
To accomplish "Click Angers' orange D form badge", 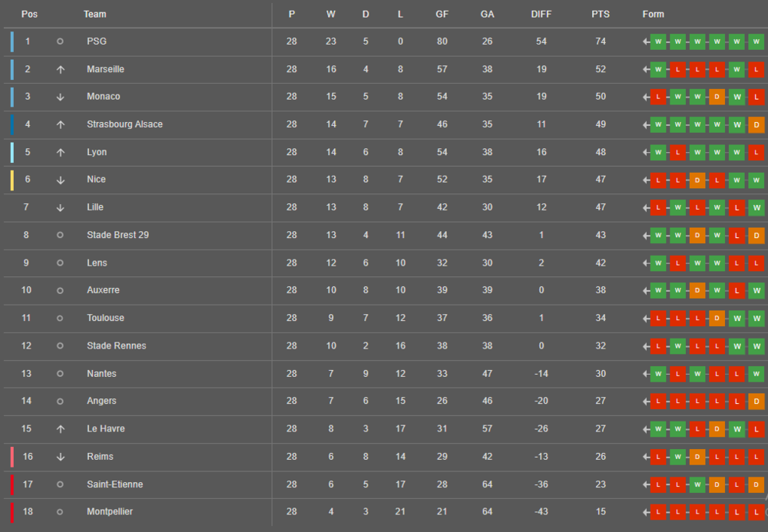I will (756, 401).
